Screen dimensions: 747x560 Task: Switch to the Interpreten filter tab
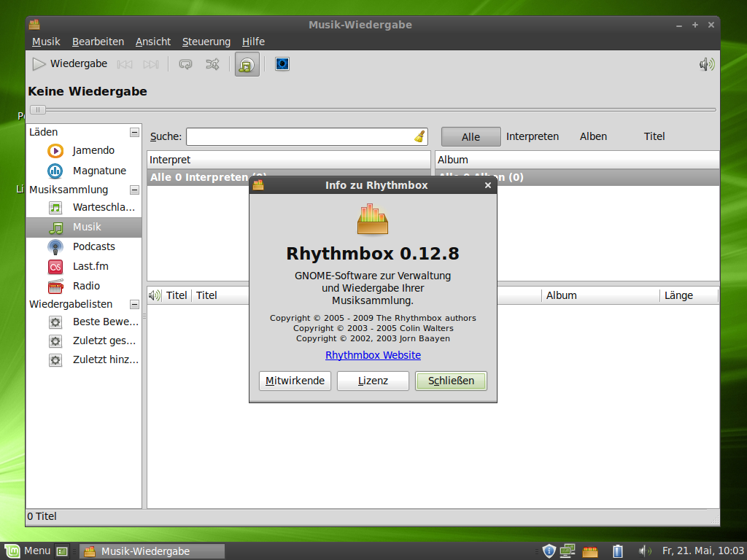click(533, 136)
